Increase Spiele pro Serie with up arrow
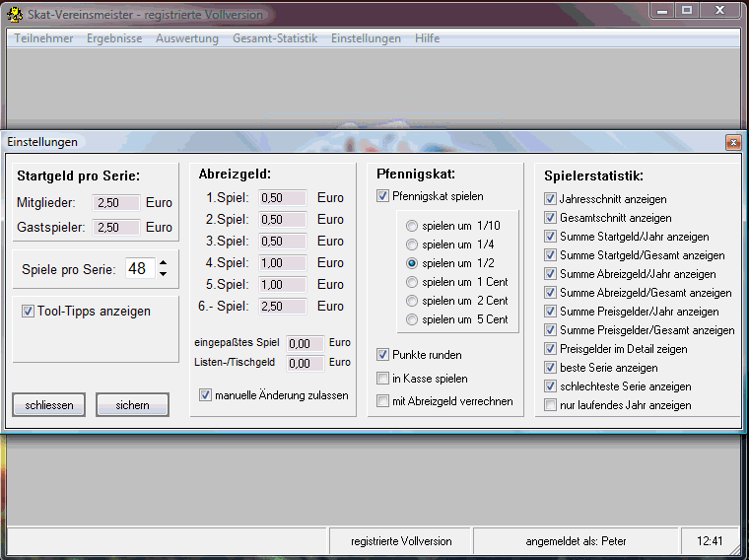The height and width of the screenshot is (560, 749). (164, 263)
